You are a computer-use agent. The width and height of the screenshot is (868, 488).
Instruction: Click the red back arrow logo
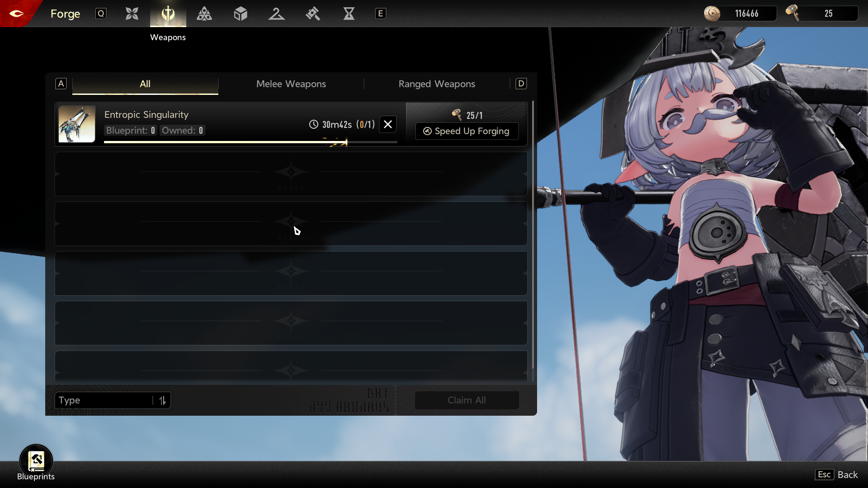click(x=16, y=14)
